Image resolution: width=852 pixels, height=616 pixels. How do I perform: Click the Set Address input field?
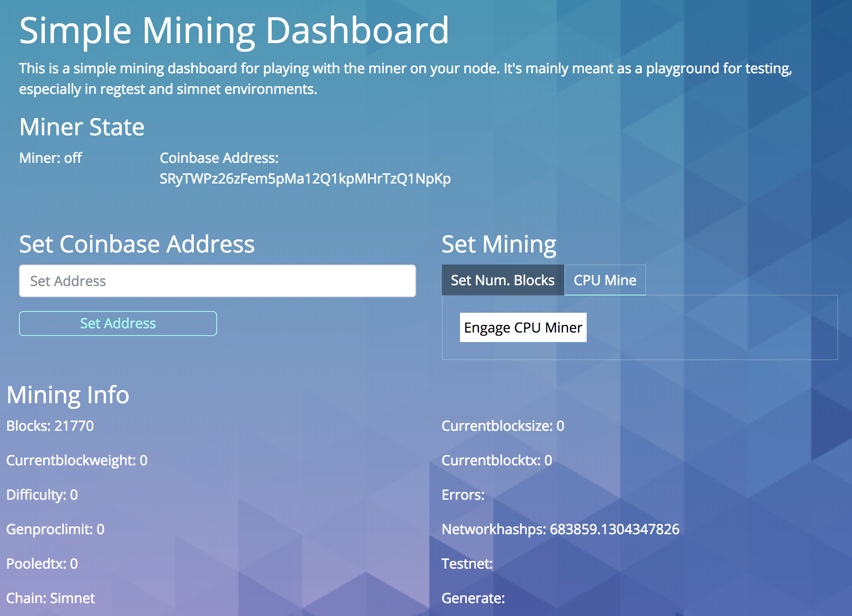[x=217, y=281]
